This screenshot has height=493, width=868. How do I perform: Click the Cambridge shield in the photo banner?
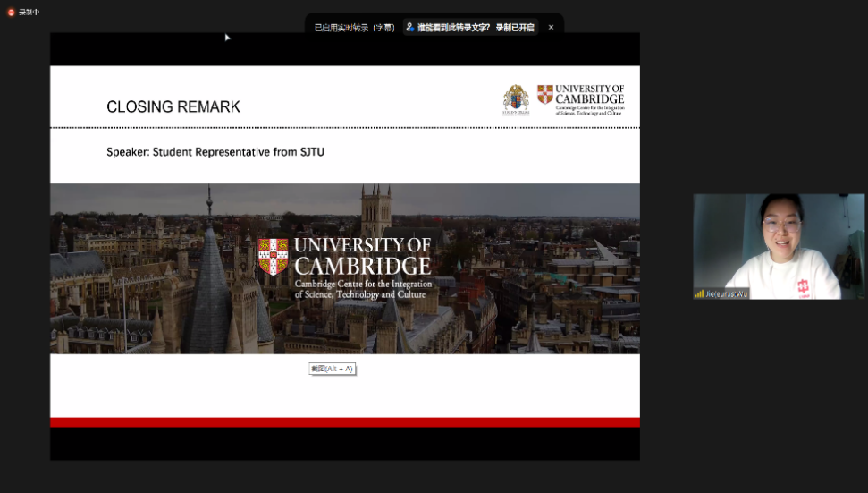pyautogui.click(x=273, y=257)
